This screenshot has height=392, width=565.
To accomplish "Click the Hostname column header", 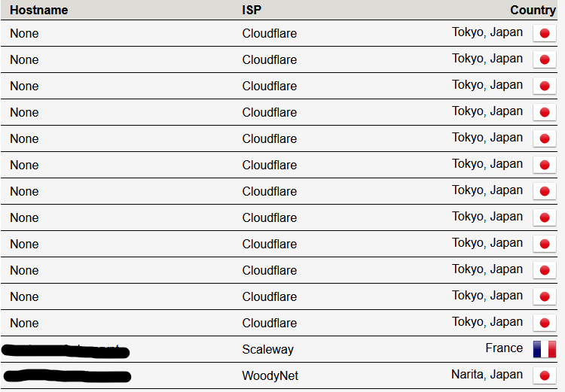I will pos(39,10).
